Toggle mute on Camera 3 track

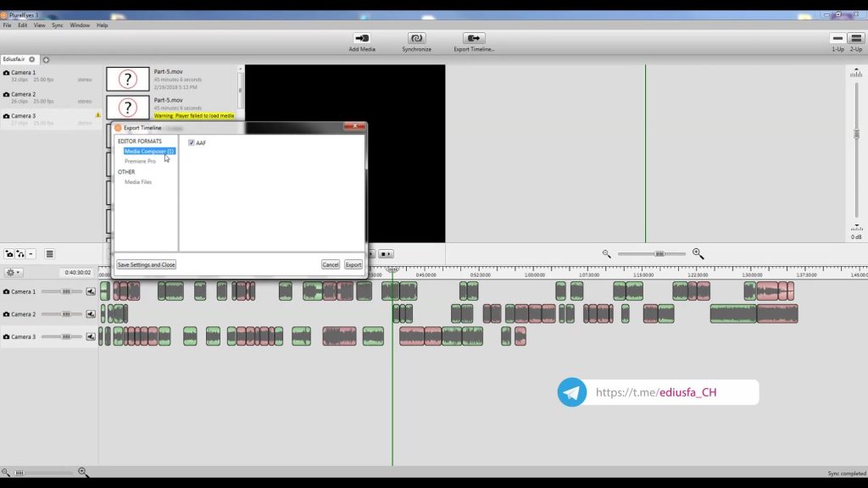(x=91, y=337)
